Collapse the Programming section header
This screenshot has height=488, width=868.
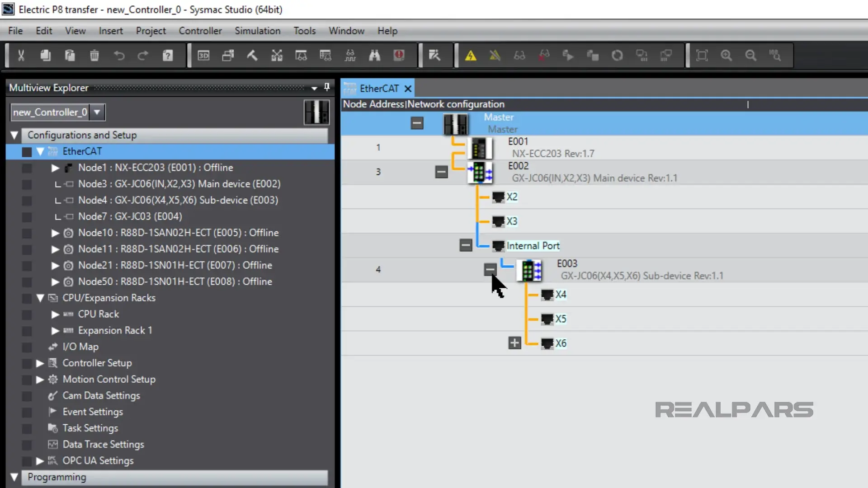[x=14, y=477]
